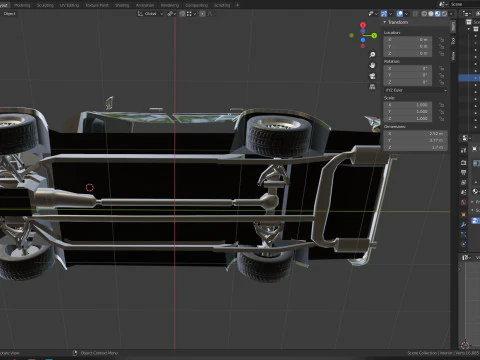Open the gizmo options dropdown
480x360 pixels.
pyautogui.click(x=390, y=14)
